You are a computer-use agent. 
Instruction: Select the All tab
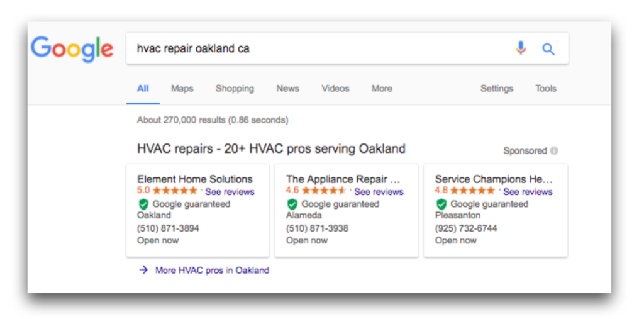click(143, 88)
